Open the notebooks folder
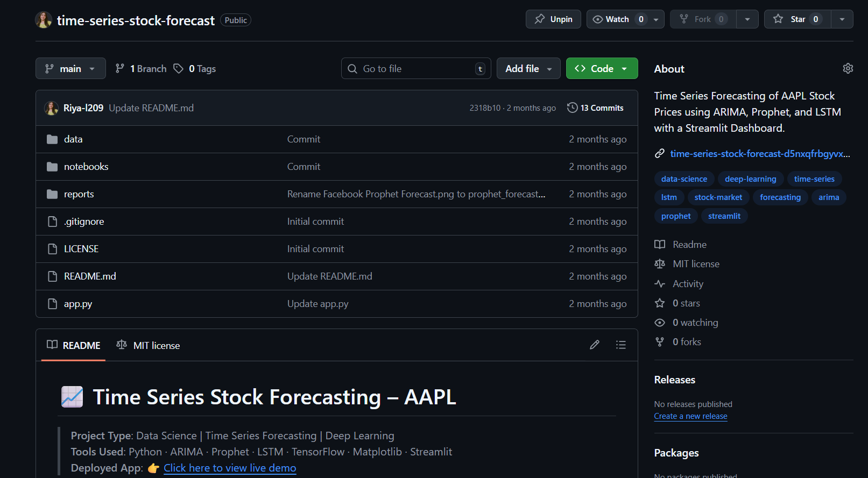Viewport: 868px width, 478px height. [x=86, y=167]
